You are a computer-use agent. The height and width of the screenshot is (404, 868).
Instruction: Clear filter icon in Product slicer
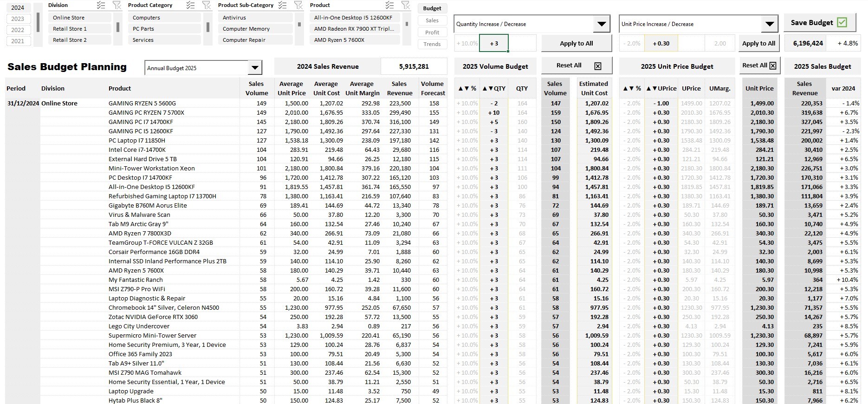[406, 5]
